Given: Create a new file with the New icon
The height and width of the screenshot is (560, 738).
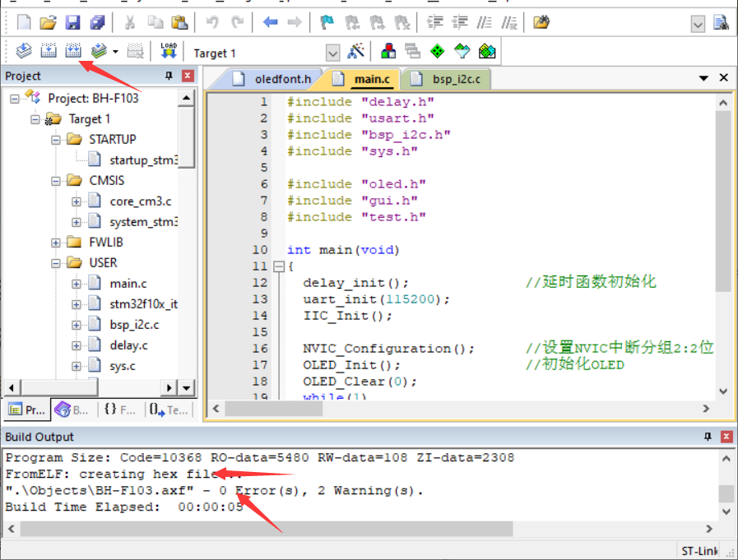Looking at the screenshot, I should (24, 22).
